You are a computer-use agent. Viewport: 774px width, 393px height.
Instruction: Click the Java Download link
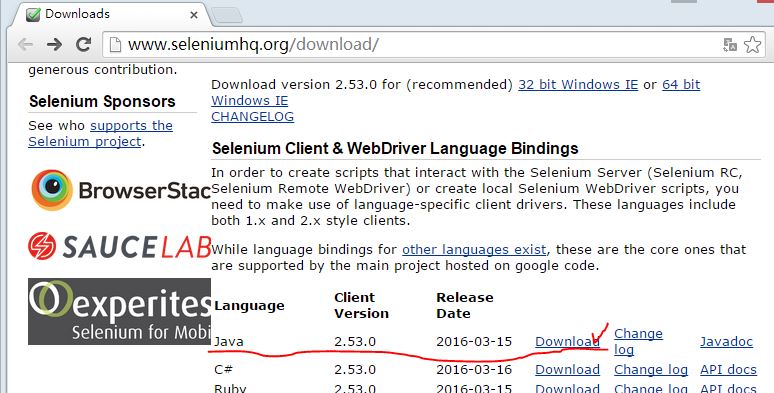pyautogui.click(x=567, y=342)
